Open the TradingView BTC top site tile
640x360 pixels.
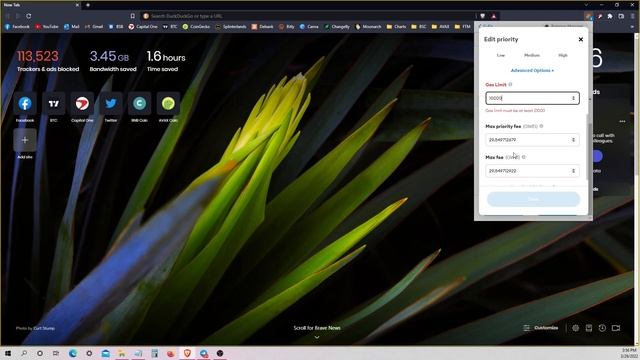(x=53, y=104)
